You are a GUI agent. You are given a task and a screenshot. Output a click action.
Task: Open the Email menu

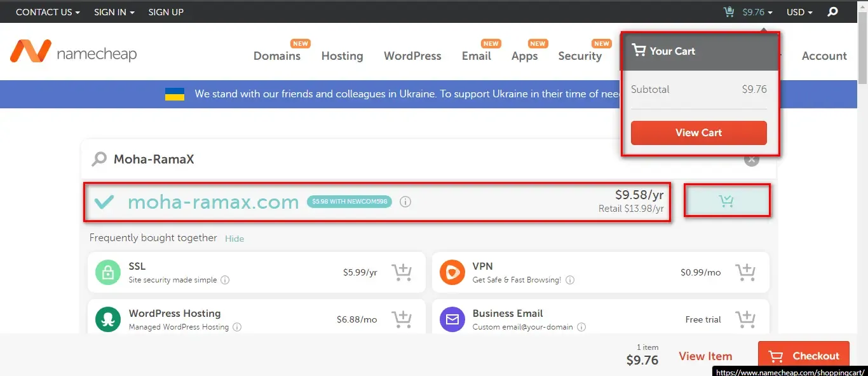(x=477, y=56)
